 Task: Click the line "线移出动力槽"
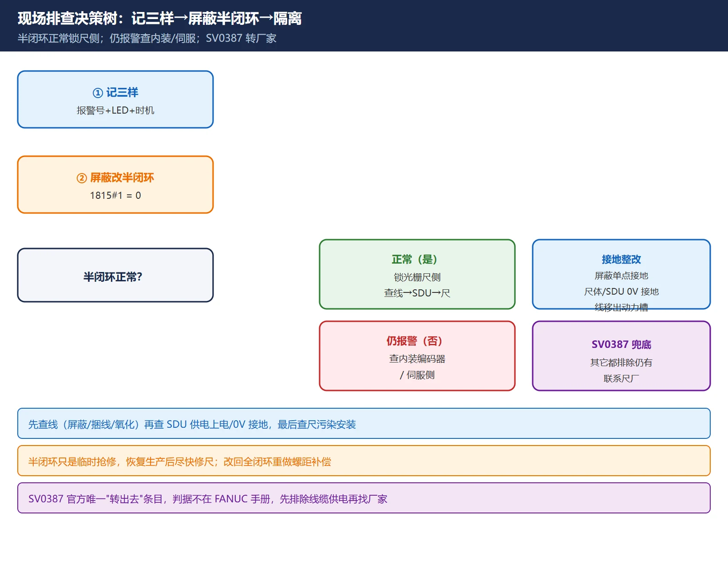pyautogui.click(x=621, y=308)
